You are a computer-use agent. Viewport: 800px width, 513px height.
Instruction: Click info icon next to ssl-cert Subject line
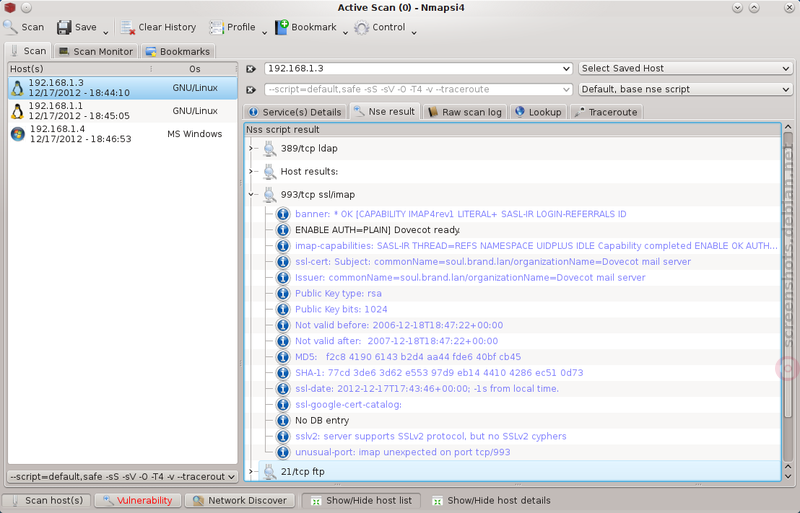283,262
